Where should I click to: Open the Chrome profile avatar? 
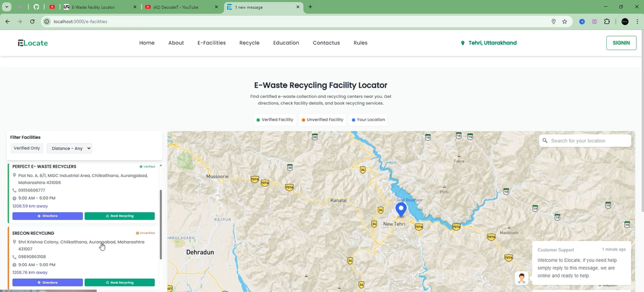click(x=625, y=21)
